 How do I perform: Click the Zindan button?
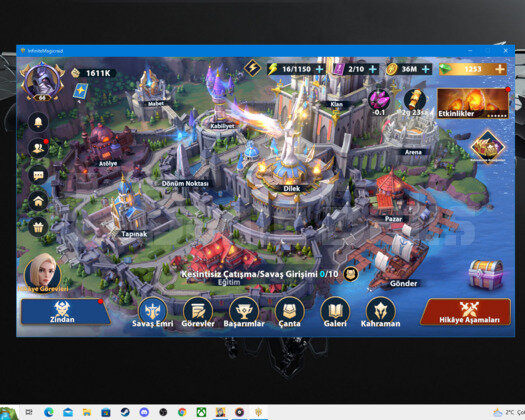click(x=65, y=312)
